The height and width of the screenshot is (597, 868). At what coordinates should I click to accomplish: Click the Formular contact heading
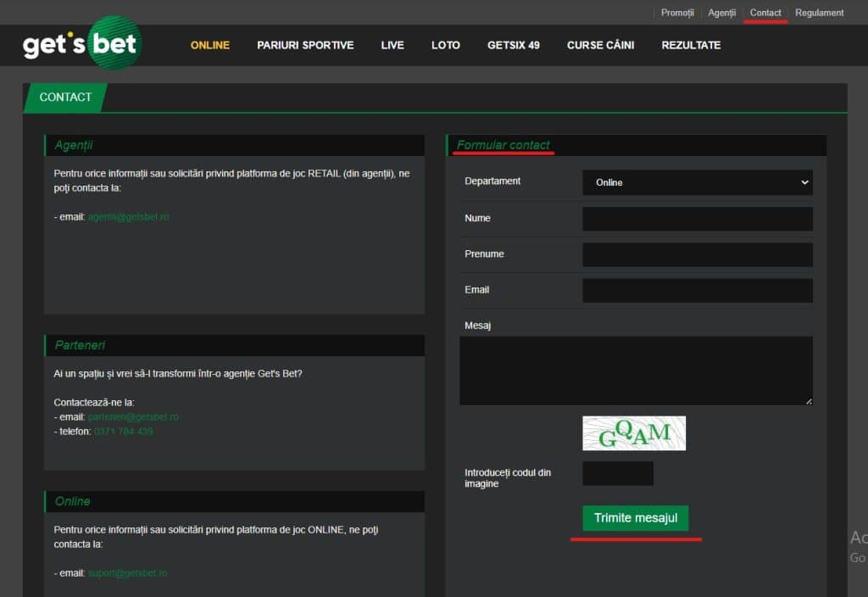[503, 145]
